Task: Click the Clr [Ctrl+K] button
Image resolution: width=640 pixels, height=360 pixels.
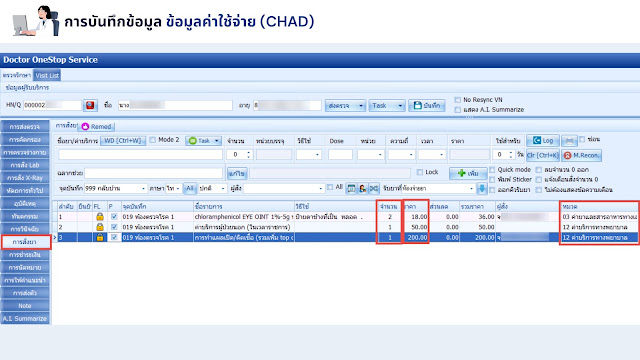Action: pyautogui.click(x=542, y=155)
